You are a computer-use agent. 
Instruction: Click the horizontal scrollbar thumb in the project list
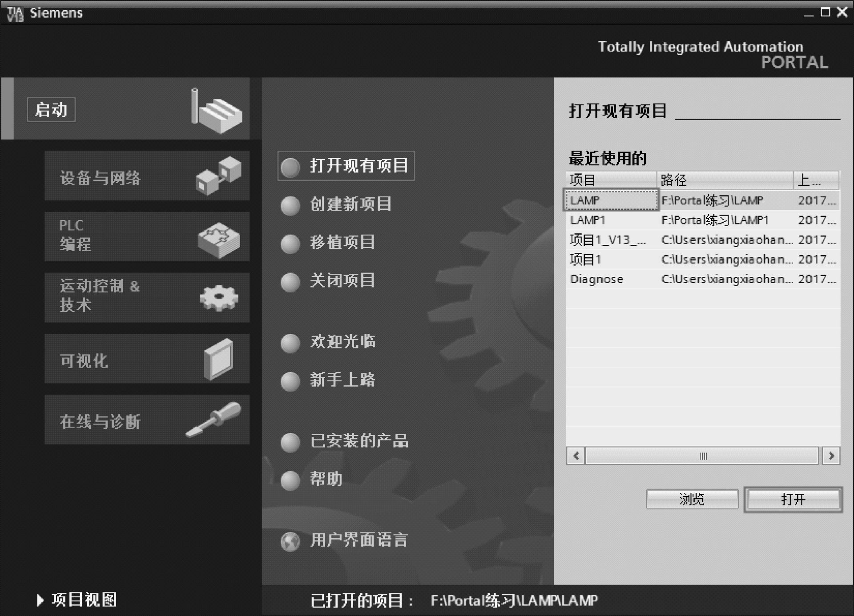click(x=702, y=456)
